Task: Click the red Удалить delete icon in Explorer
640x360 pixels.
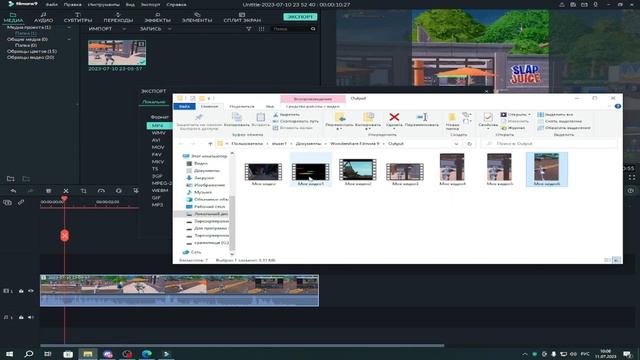Action: pyautogui.click(x=394, y=118)
